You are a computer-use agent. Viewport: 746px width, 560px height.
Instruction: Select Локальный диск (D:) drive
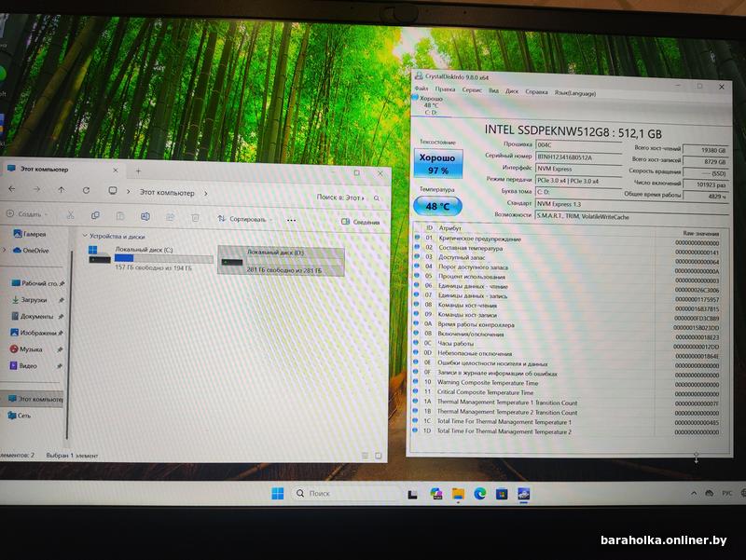(281, 261)
